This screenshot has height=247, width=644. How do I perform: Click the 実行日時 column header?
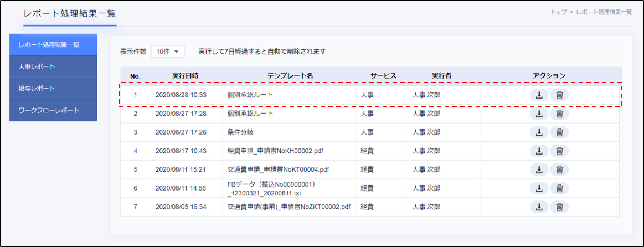point(186,75)
